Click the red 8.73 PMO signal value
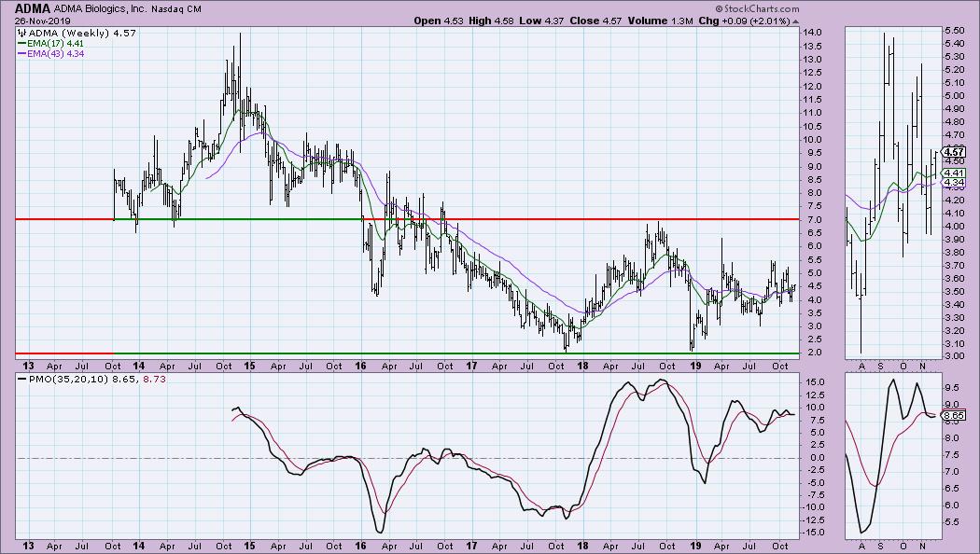 pos(154,379)
